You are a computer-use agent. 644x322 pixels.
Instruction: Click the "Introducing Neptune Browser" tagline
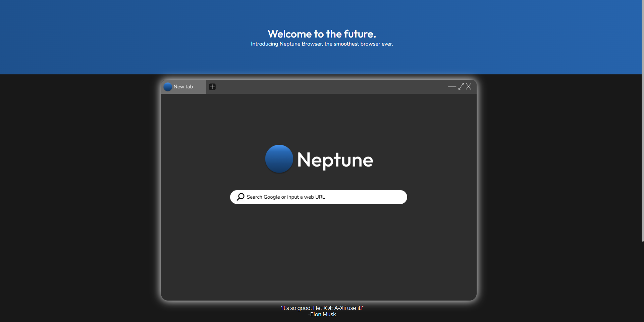click(322, 44)
